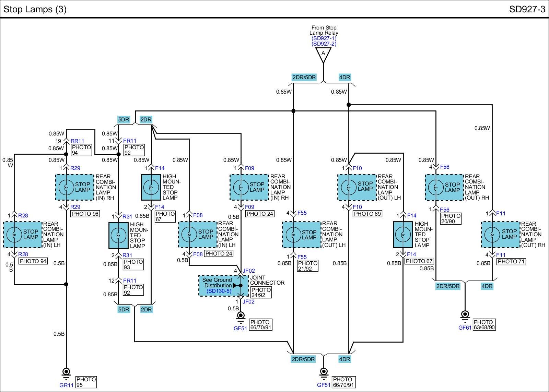Click the GR11 ground symbol
Image resolution: width=549 pixels, height=392 pixels.
[66, 372]
